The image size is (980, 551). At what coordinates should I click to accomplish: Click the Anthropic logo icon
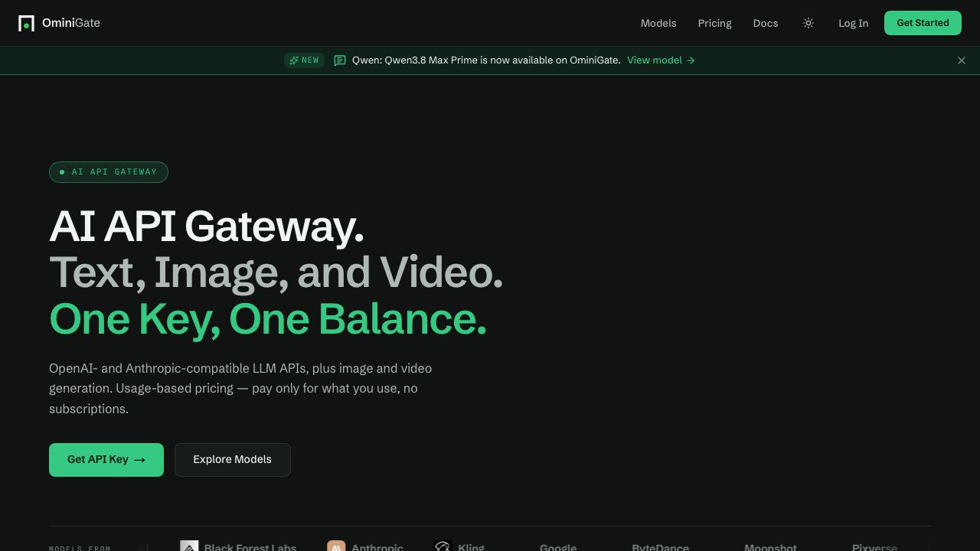pyautogui.click(x=336, y=546)
